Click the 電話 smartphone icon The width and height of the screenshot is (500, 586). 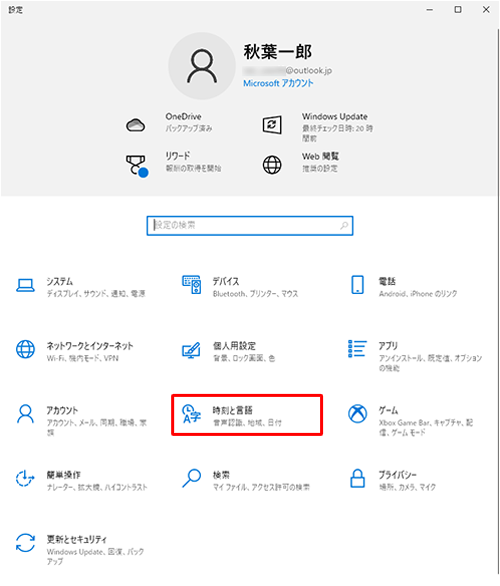358,285
